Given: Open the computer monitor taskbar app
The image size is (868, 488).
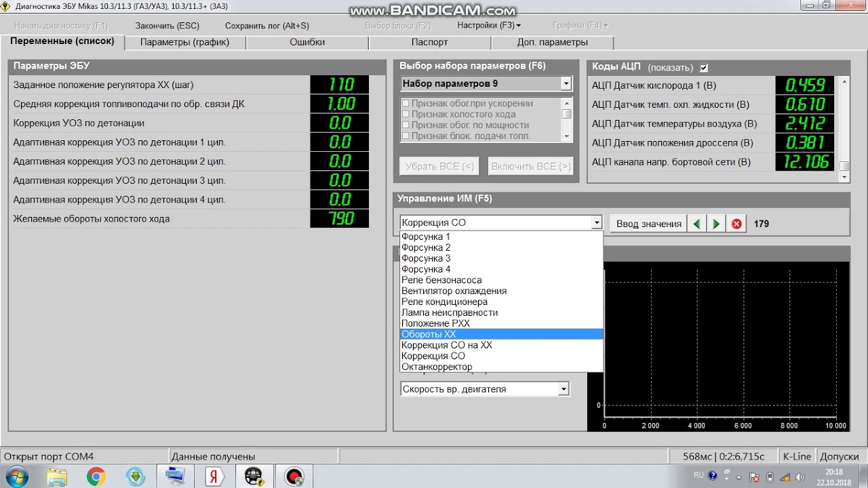Looking at the screenshot, I should [175, 476].
